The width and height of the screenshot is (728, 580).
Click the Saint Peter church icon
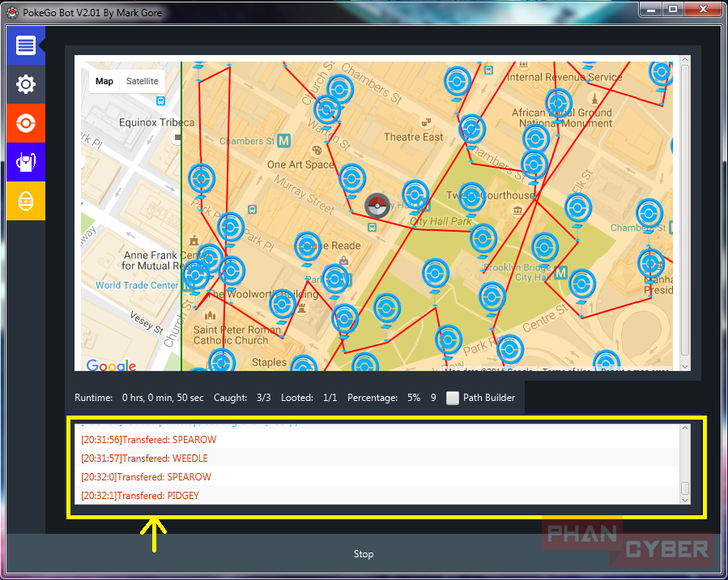click(210, 316)
